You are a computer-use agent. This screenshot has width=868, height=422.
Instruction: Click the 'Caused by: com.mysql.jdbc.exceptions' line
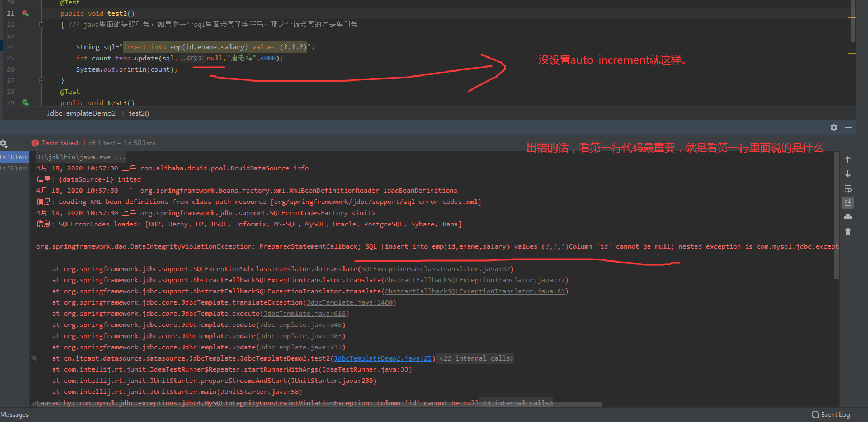[257, 403]
